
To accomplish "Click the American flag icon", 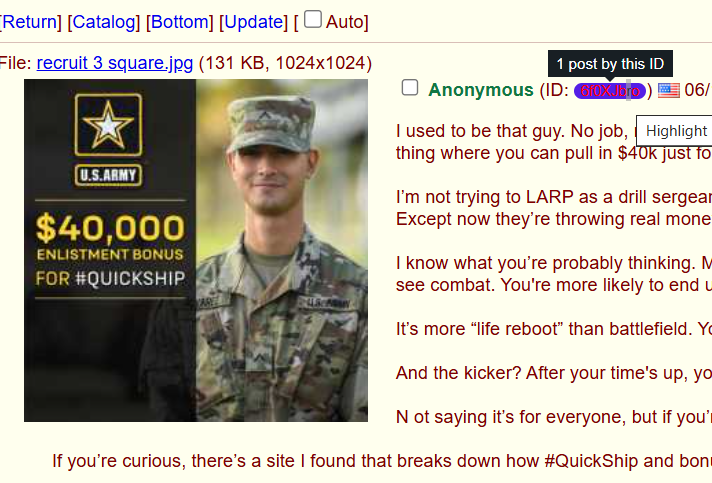I will 668,90.
